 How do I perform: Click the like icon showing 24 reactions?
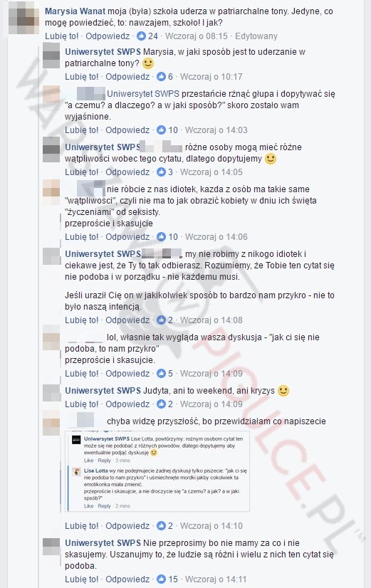tap(142, 36)
